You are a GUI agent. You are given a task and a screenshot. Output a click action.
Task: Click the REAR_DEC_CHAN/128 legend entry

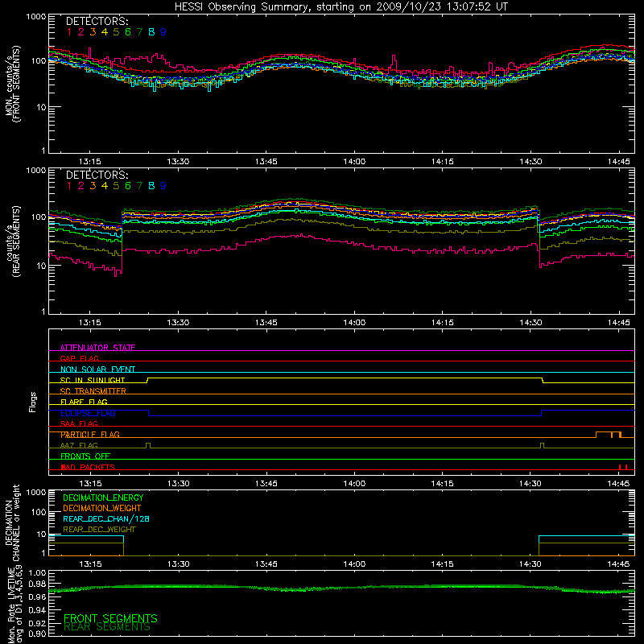[x=106, y=519]
